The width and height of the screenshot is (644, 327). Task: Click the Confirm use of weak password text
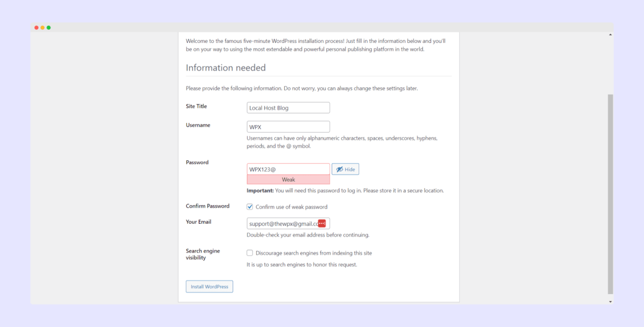[x=291, y=207]
